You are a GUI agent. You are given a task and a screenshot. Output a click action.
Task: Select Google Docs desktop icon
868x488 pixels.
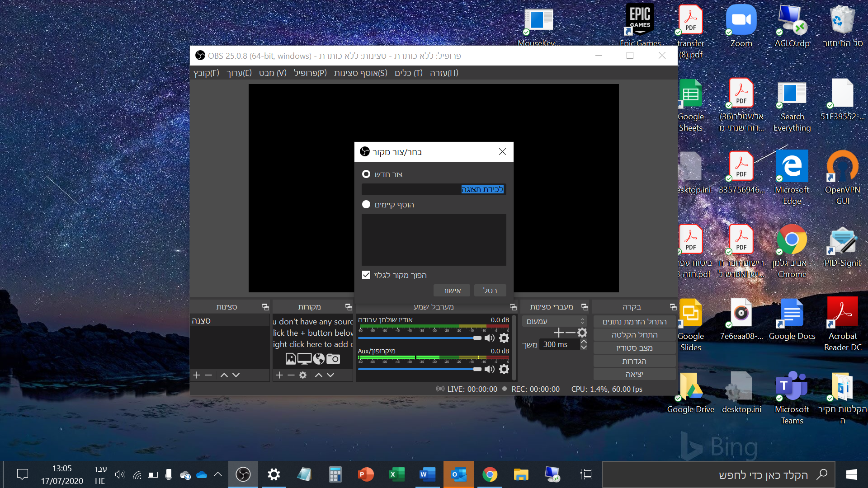point(792,319)
